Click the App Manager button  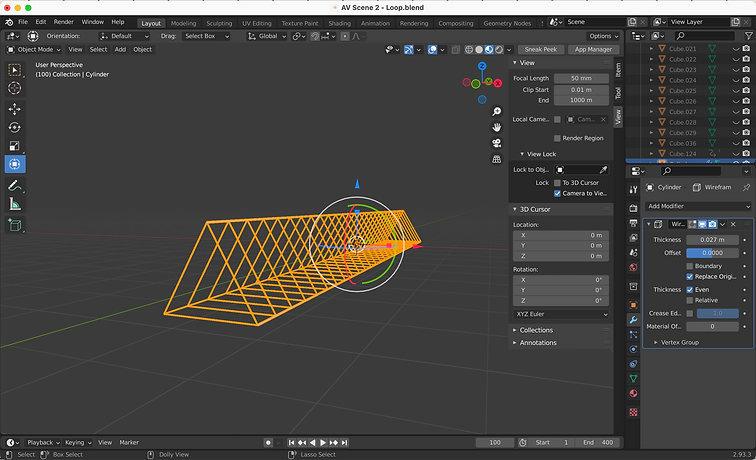[x=593, y=50]
